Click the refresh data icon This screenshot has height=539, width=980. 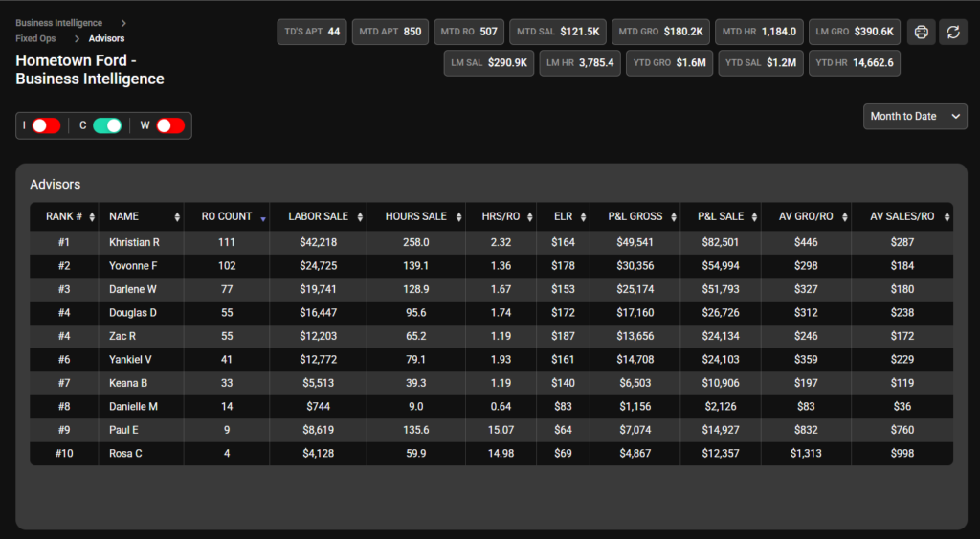pos(953,32)
